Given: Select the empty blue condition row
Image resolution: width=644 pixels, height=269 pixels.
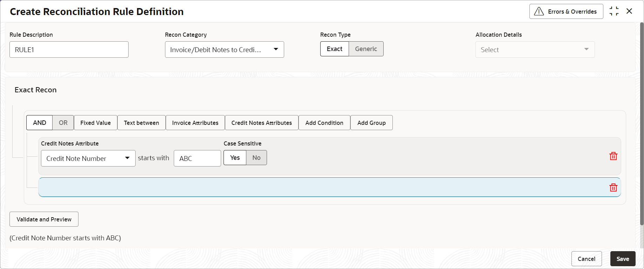Looking at the screenshot, I should (329, 187).
